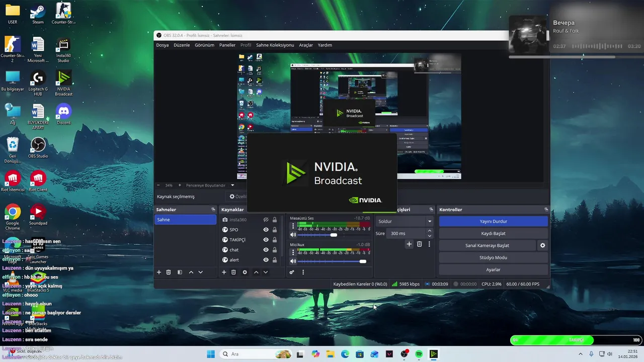Image resolution: width=644 pixels, height=362 pixels.
Task: Open Discord desktop shortcut
Action: (x=63, y=114)
